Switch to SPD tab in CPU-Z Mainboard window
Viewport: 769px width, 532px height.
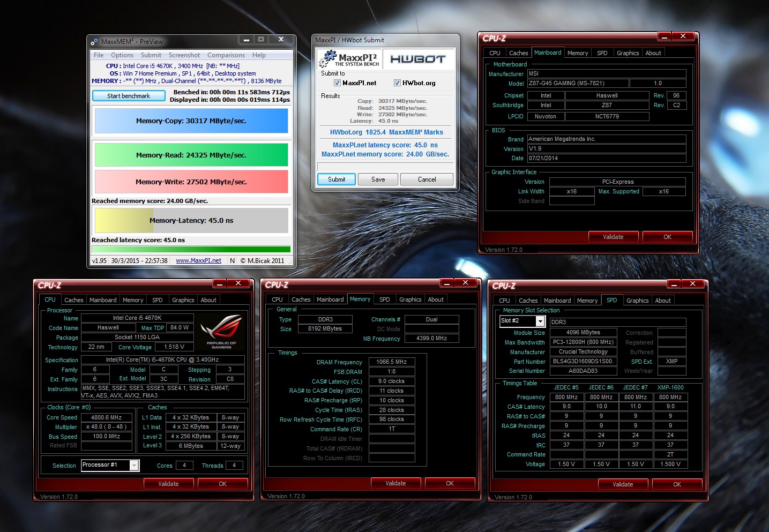click(602, 53)
